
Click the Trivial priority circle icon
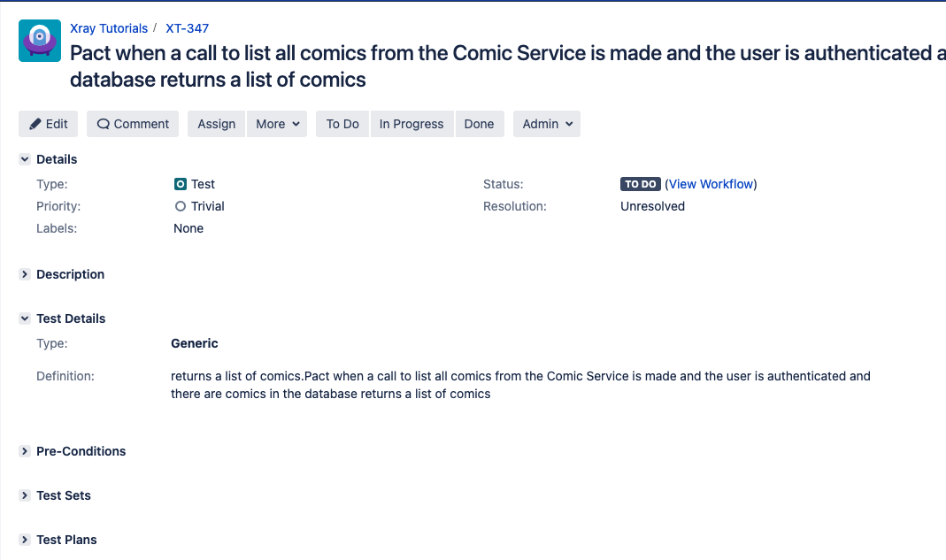point(181,206)
